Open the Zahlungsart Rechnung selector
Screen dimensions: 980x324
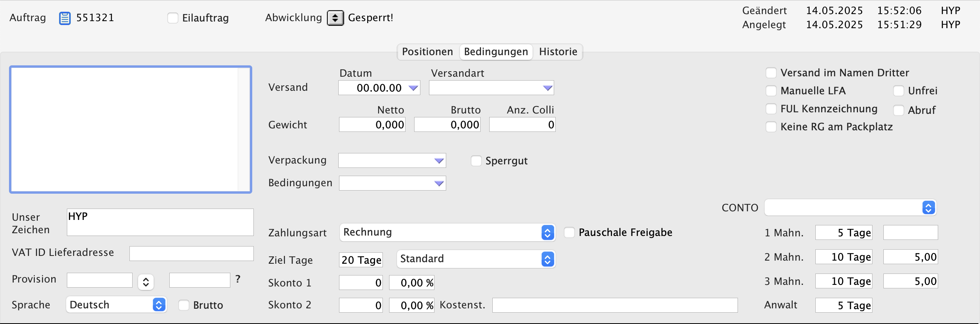tap(547, 233)
